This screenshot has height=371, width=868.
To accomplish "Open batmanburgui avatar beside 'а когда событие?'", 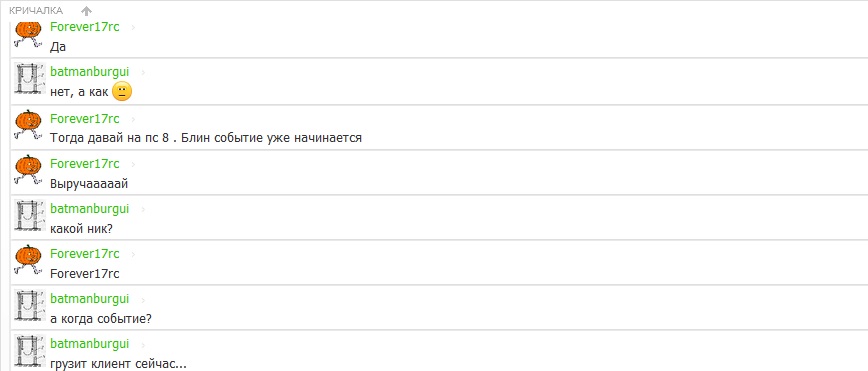I will click(x=28, y=305).
